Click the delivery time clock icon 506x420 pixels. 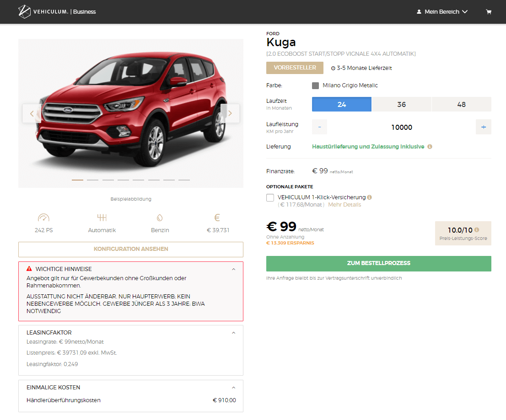tap(333, 69)
